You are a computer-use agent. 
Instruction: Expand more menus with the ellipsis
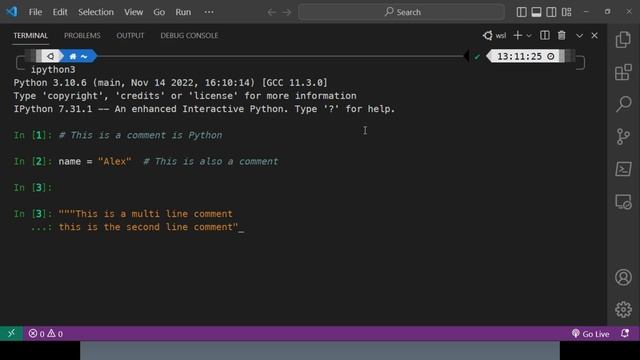209,12
